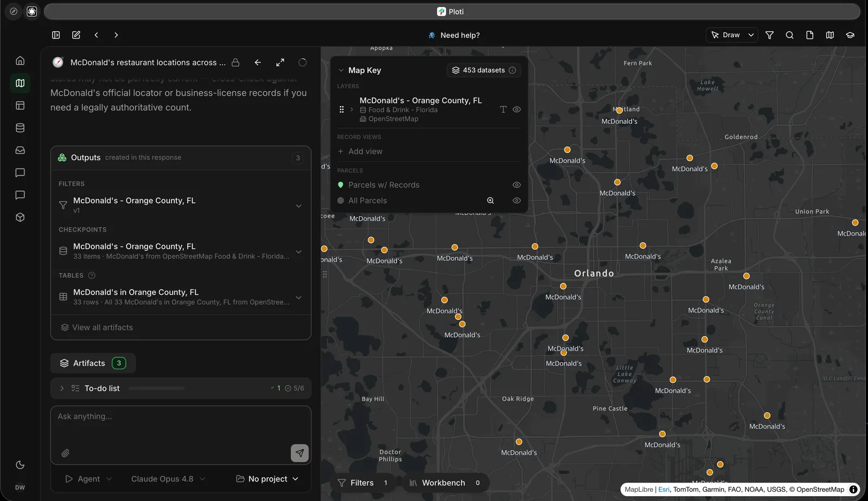Expand the chat panel with diagonal arrows
The width and height of the screenshot is (868, 501).
pyautogui.click(x=280, y=62)
